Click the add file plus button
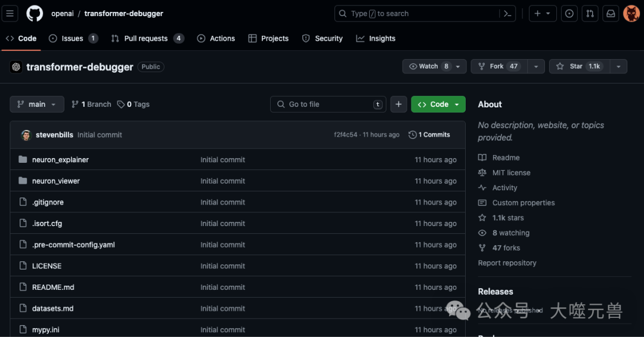644x337 pixels. 398,104
